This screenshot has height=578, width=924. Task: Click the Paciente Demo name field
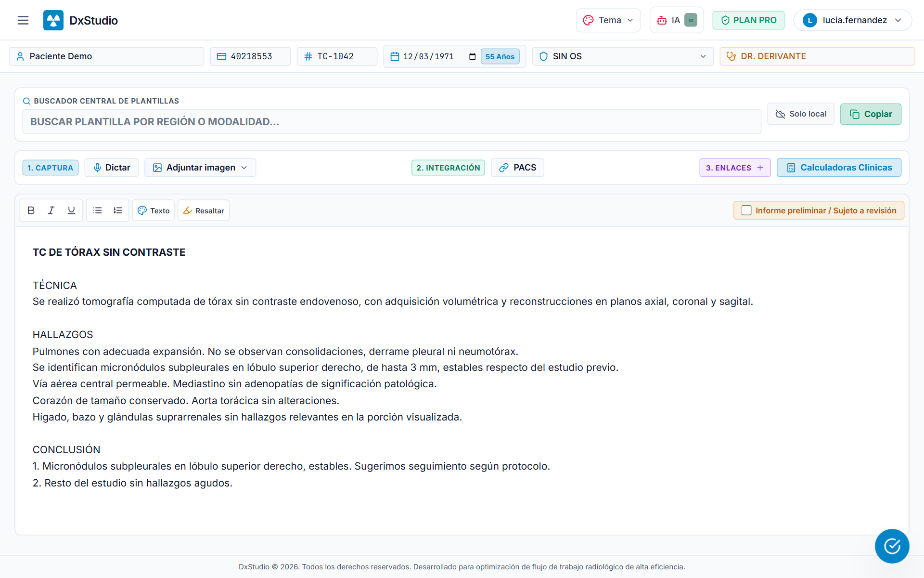pos(106,56)
